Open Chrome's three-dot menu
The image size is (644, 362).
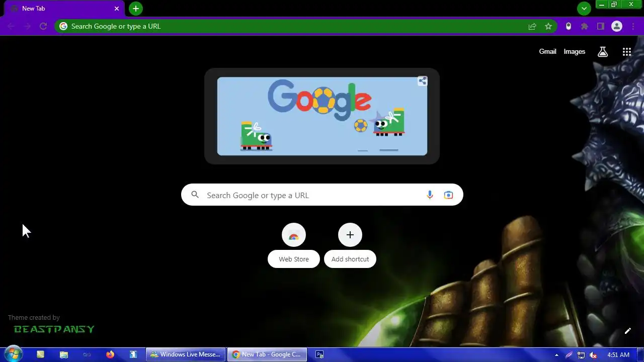[x=633, y=26]
